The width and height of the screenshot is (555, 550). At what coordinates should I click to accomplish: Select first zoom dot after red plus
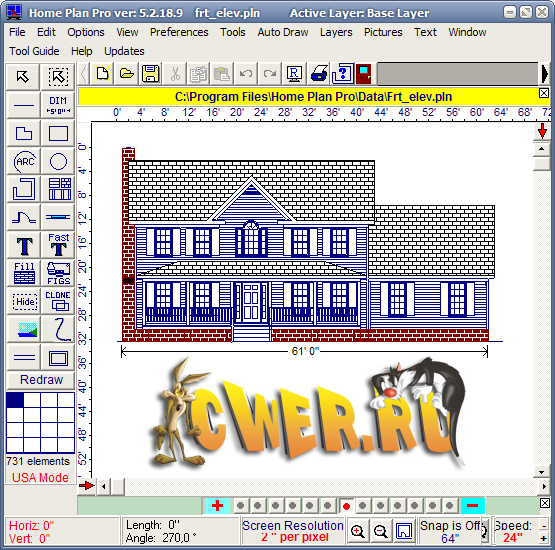240,506
